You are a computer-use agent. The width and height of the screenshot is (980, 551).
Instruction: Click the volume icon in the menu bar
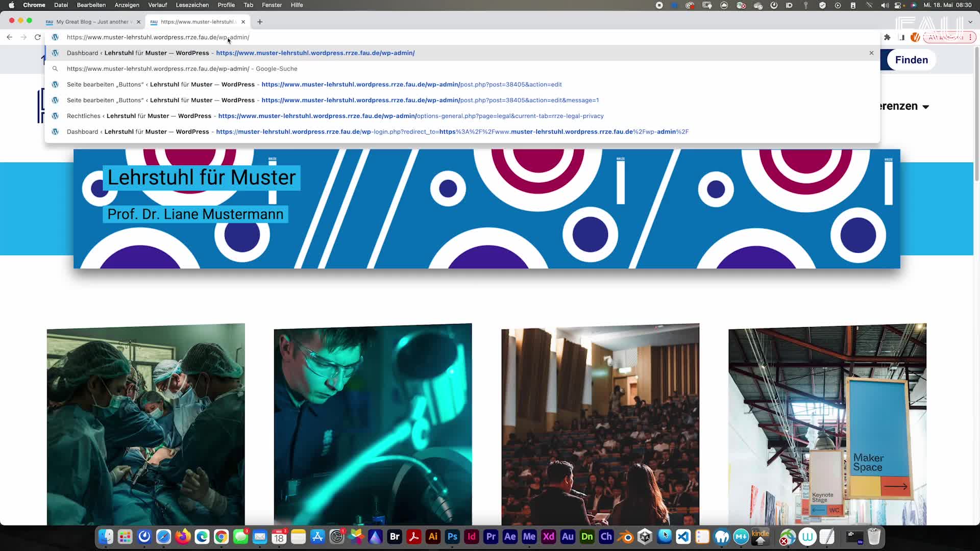click(x=885, y=5)
